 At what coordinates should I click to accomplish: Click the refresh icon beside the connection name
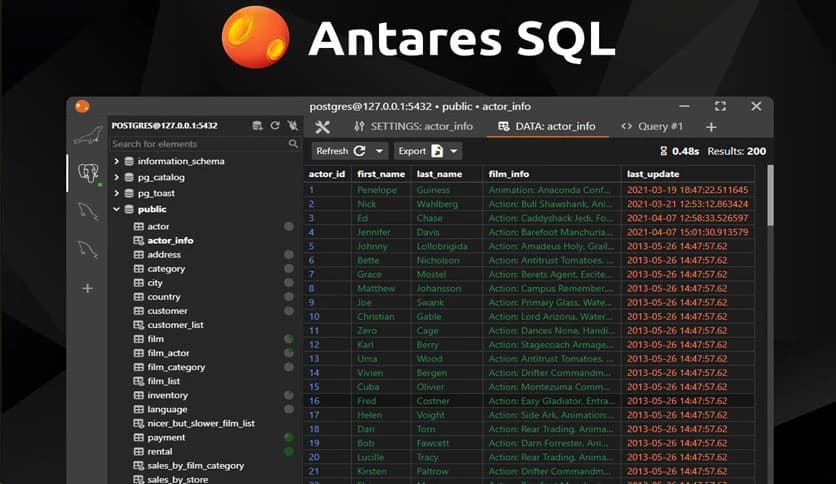(275, 126)
